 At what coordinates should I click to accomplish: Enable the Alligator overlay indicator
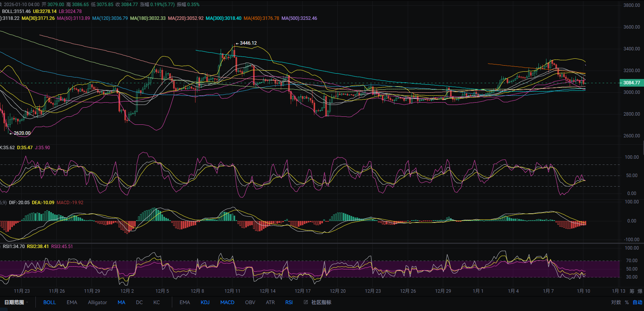(97, 302)
